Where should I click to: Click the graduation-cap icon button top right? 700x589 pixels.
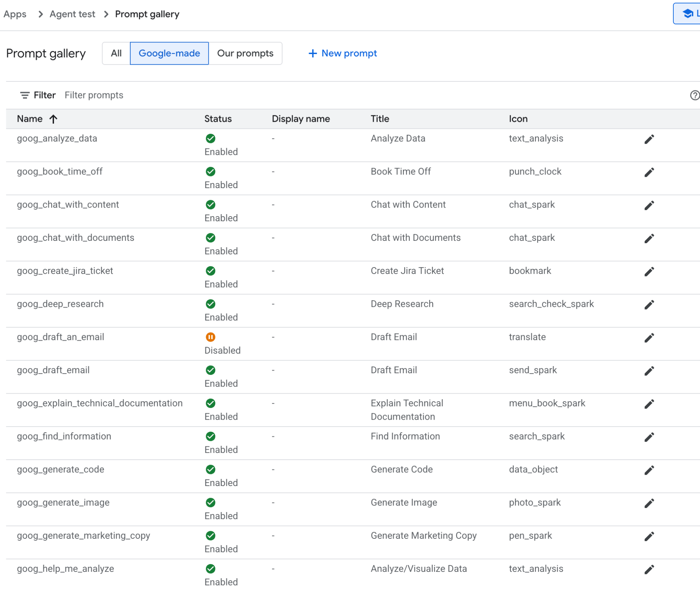[x=689, y=14]
